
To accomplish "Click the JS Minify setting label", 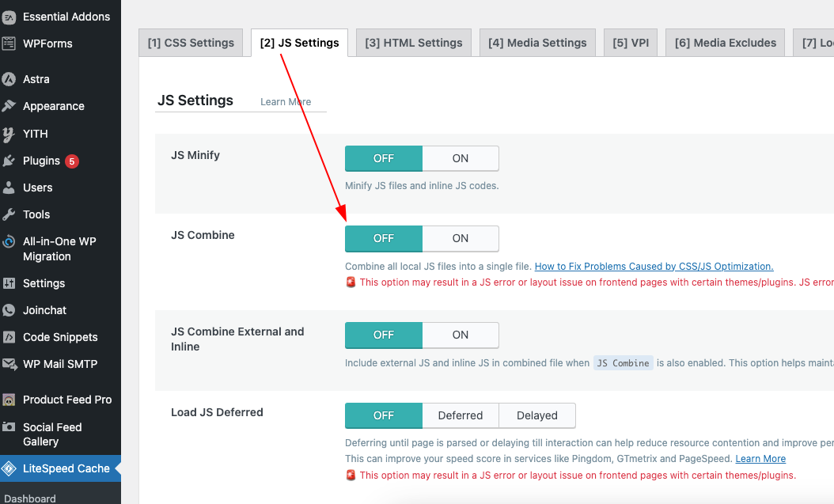I will tap(195, 155).
